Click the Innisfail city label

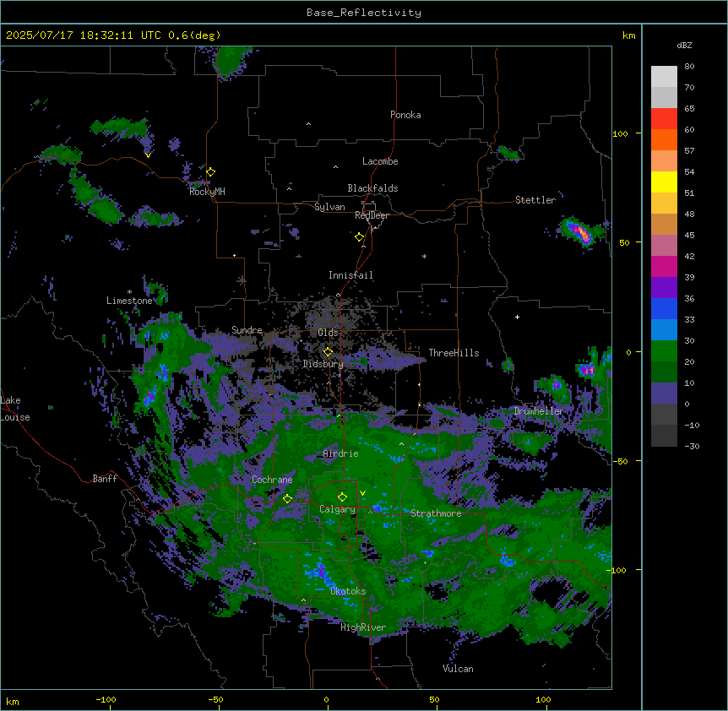point(350,275)
